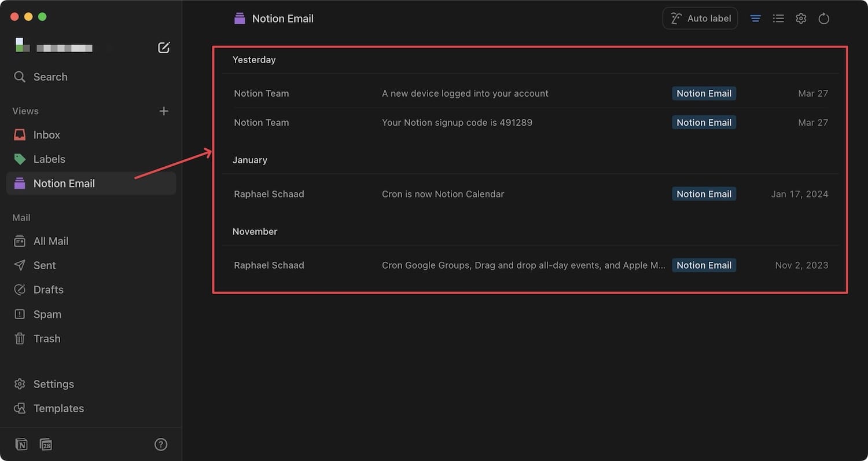Image resolution: width=868 pixels, height=461 pixels.
Task: Refresh the mailbox with circular arrow icon
Action: (824, 19)
